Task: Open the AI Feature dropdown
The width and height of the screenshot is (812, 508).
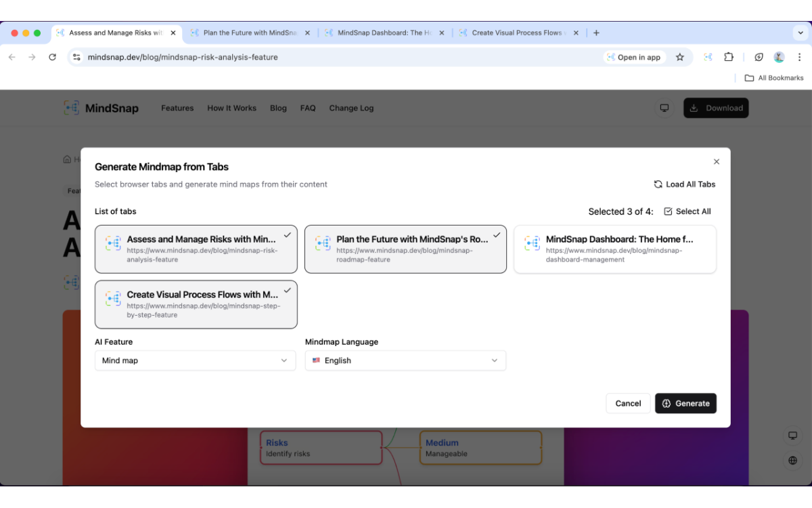Action: click(195, 360)
